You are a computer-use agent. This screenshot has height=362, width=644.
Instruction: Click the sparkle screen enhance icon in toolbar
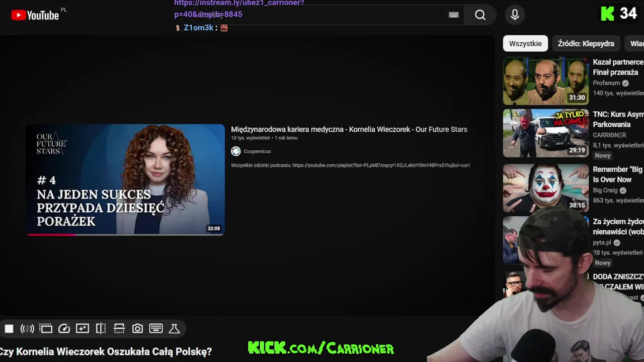tap(83, 329)
